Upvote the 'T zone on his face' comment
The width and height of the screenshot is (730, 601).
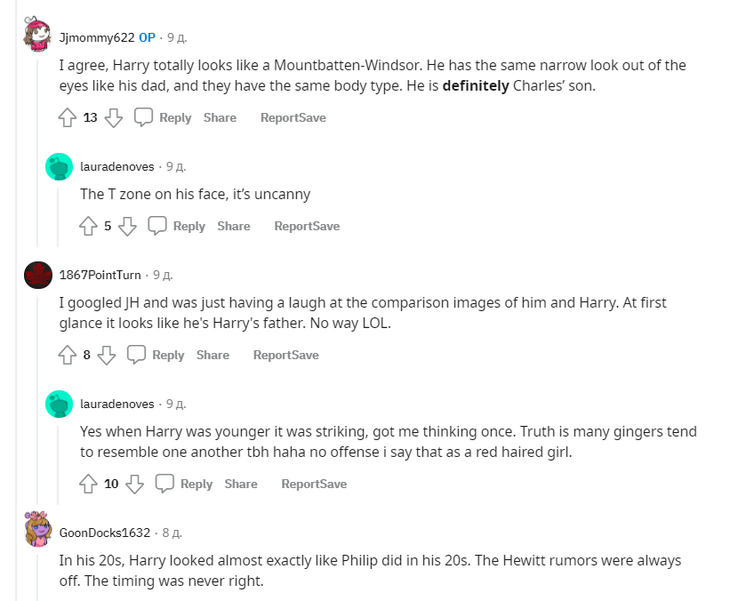pyautogui.click(x=90, y=226)
